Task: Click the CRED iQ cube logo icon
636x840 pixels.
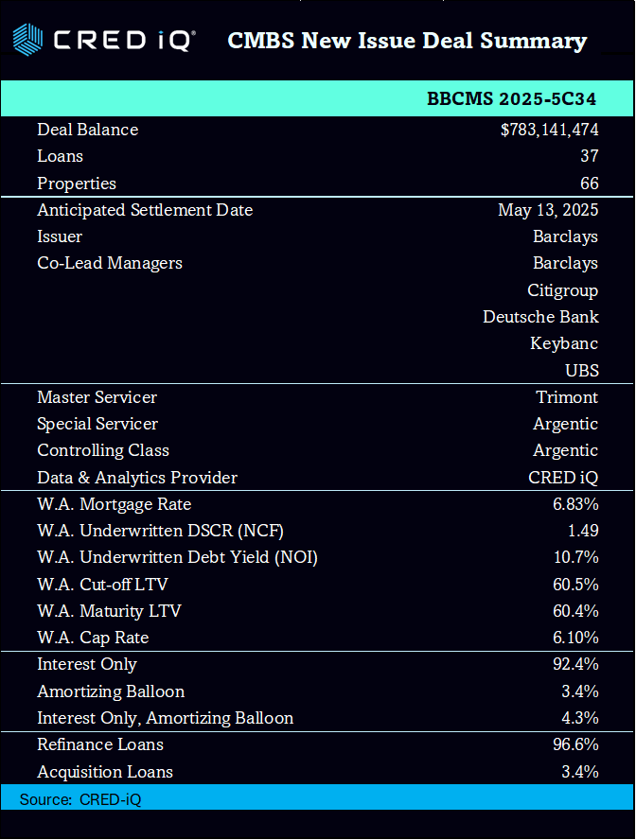Action: pos(27,41)
